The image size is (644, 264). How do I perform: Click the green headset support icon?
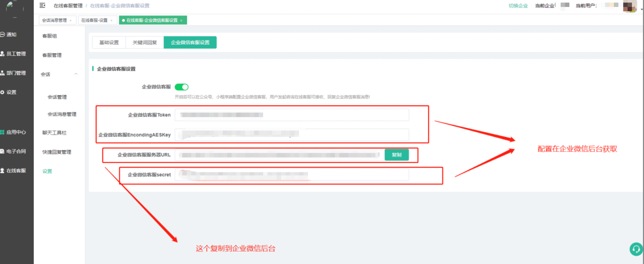coord(636,249)
